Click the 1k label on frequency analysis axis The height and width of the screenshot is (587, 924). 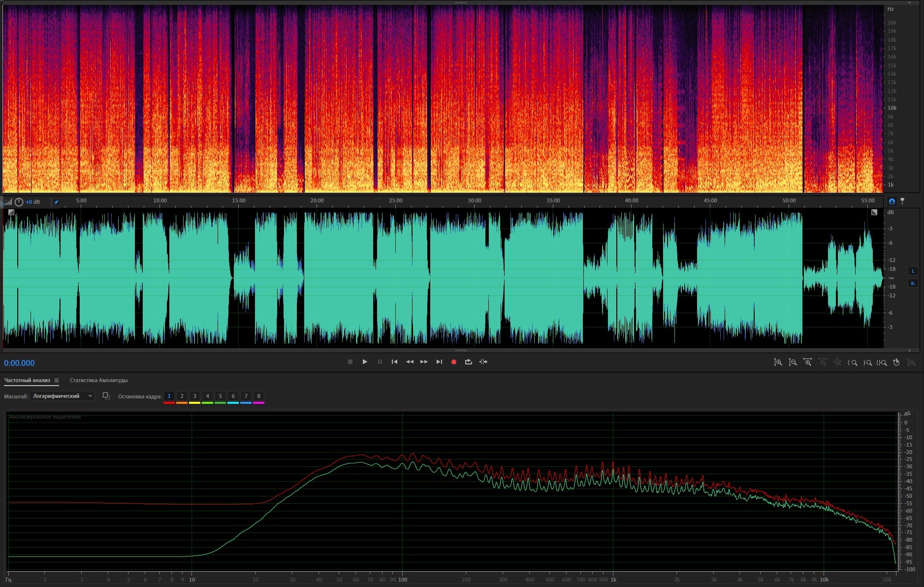[613, 580]
